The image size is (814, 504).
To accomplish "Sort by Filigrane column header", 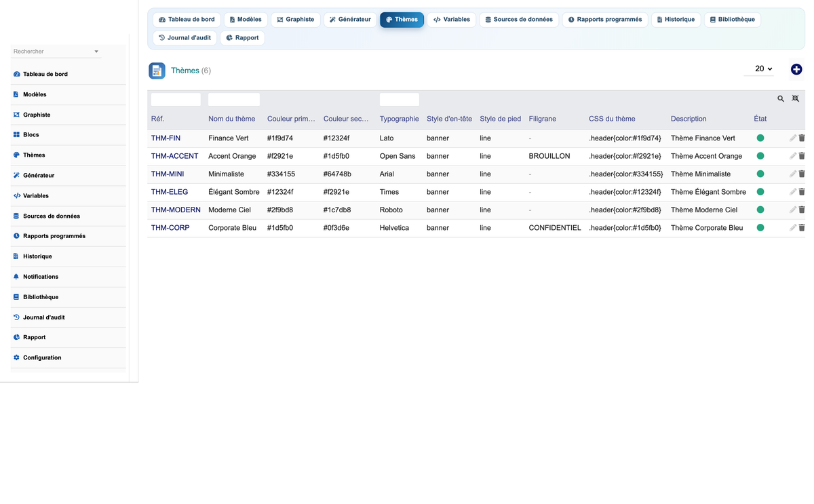I will pyautogui.click(x=543, y=119).
